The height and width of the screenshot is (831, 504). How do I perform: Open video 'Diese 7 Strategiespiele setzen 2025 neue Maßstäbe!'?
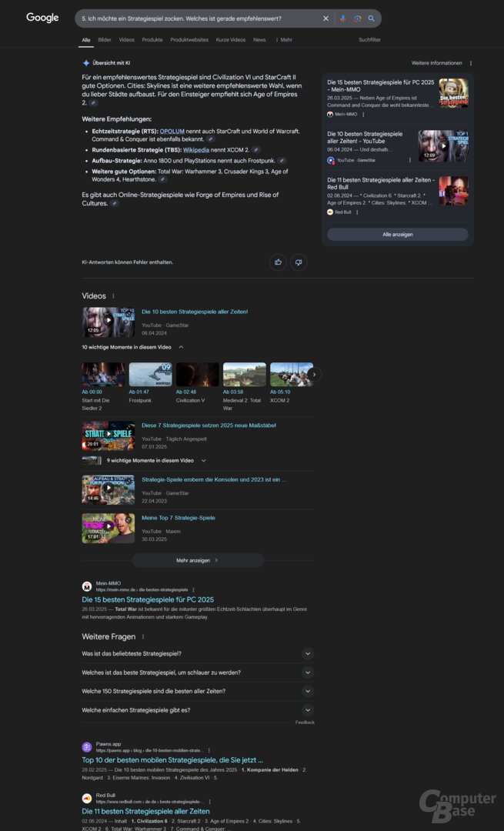[209, 426]
